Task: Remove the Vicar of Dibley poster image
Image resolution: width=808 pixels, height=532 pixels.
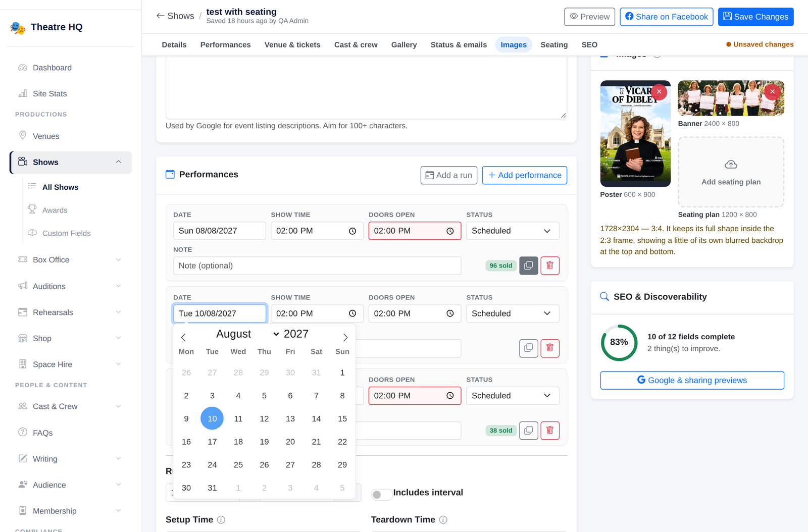Action: (659, 92)
